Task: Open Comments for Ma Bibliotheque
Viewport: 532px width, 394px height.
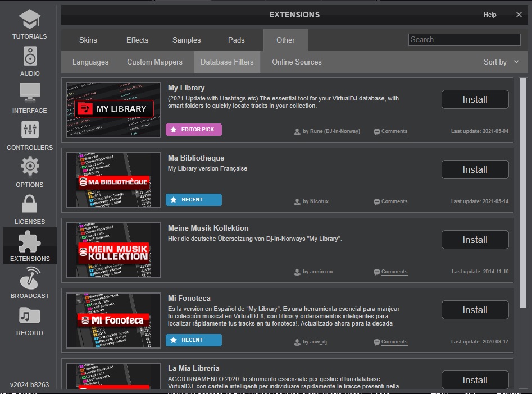Action: (x=394, y=201)
